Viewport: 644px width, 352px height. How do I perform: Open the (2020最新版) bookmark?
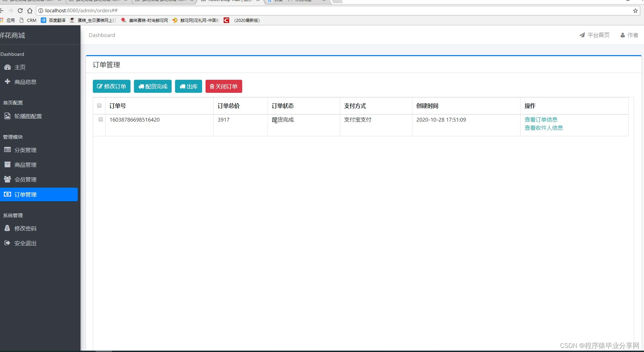tap(242, 20)
